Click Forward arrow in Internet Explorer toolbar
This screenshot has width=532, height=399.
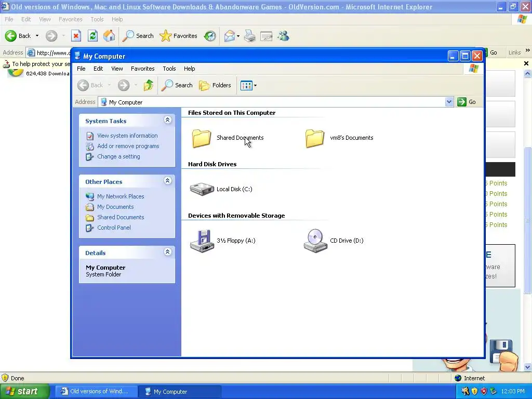point(51,36)
